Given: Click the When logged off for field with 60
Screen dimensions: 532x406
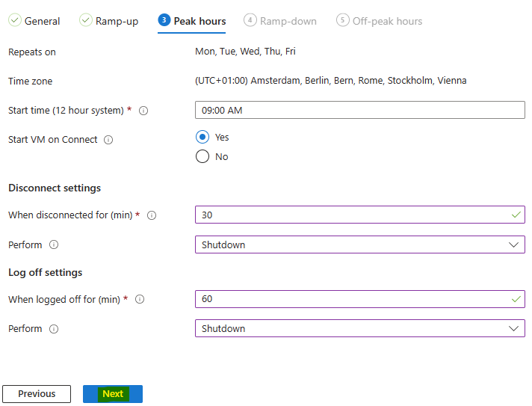Looking at the screenshot, I should (x=360, y=299).
